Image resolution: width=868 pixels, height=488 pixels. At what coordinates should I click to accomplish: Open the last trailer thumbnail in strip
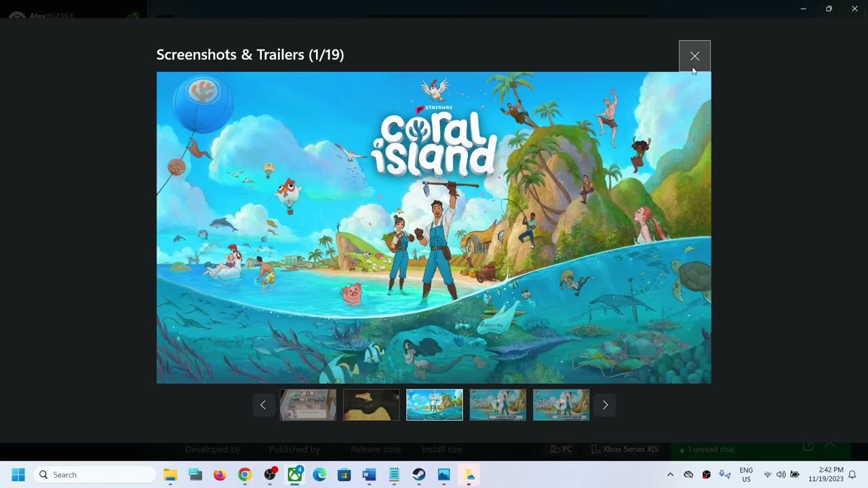pyautogui.click(x=561, y=405)
